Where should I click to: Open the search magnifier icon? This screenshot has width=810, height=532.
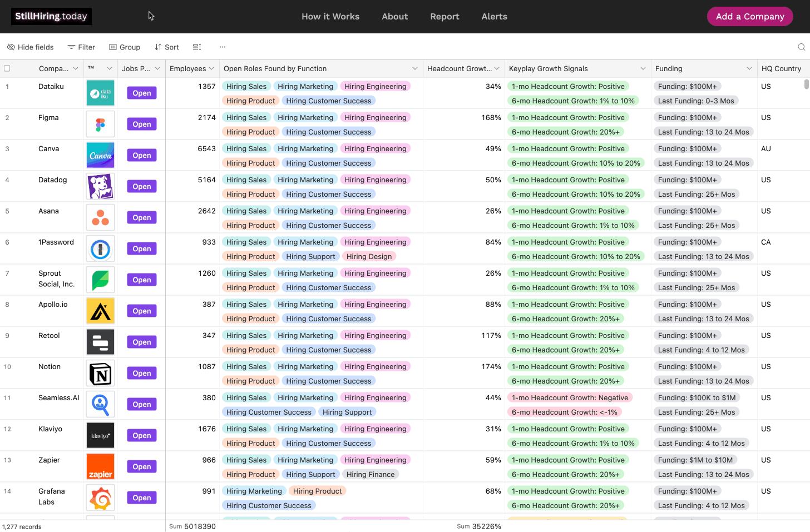coord(802,47)
